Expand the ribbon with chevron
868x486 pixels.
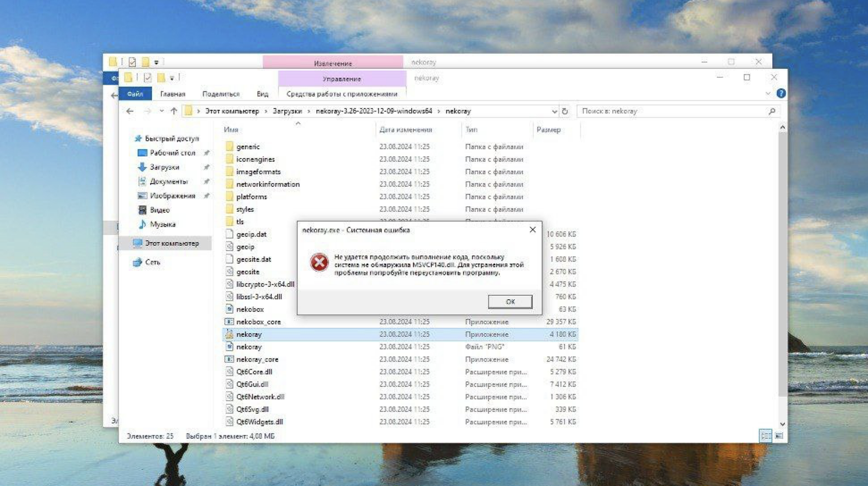click(768, 93)
